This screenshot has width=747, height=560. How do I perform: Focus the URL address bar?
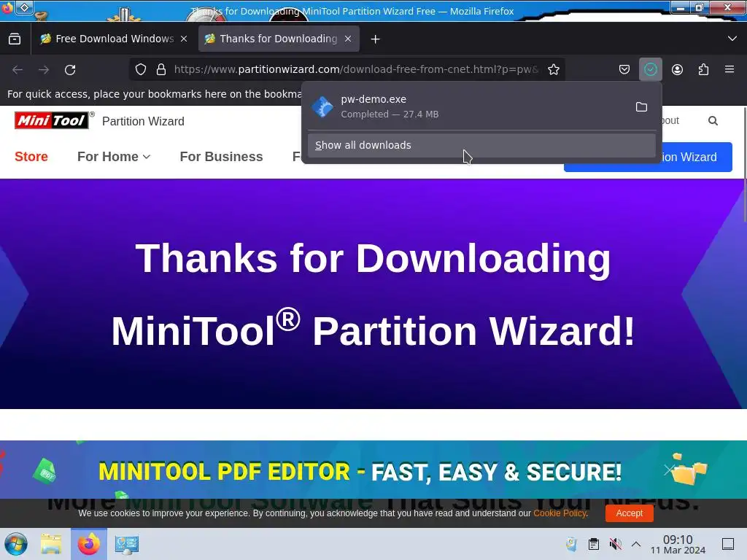pos(356,69)
